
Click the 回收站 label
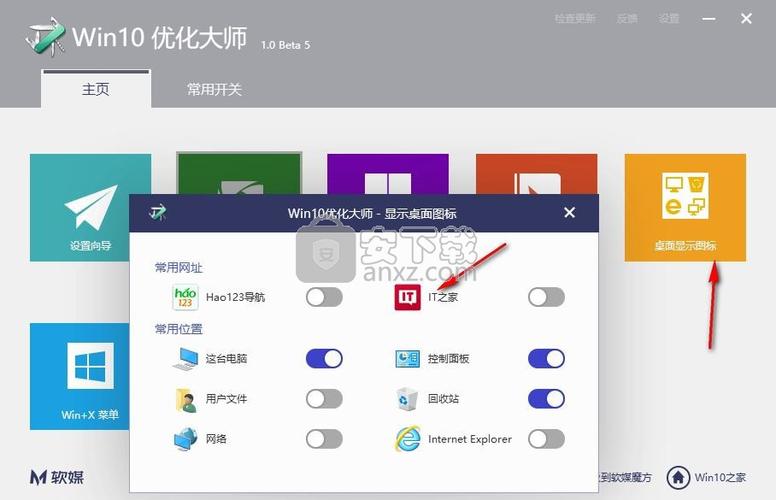click(x=443, y=399)
